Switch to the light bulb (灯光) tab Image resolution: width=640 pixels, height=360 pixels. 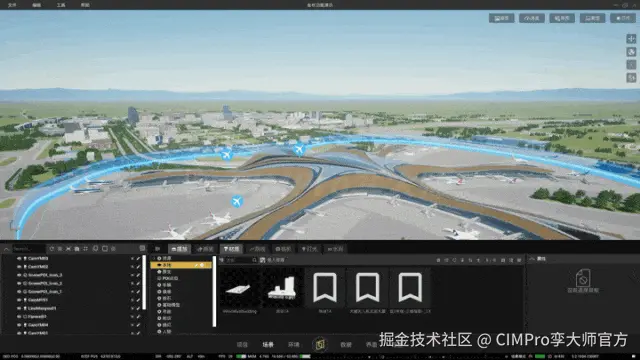(x=309, y=249)
